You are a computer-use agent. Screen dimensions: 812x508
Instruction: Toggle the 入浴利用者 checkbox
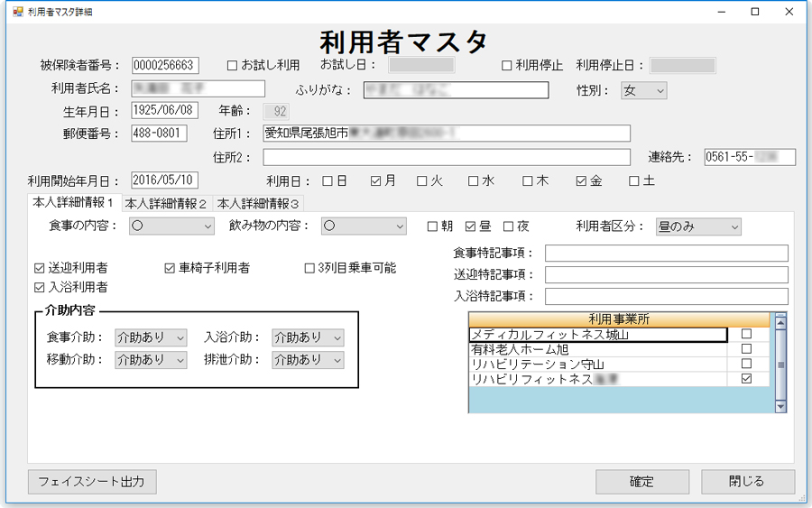[40, 288]
